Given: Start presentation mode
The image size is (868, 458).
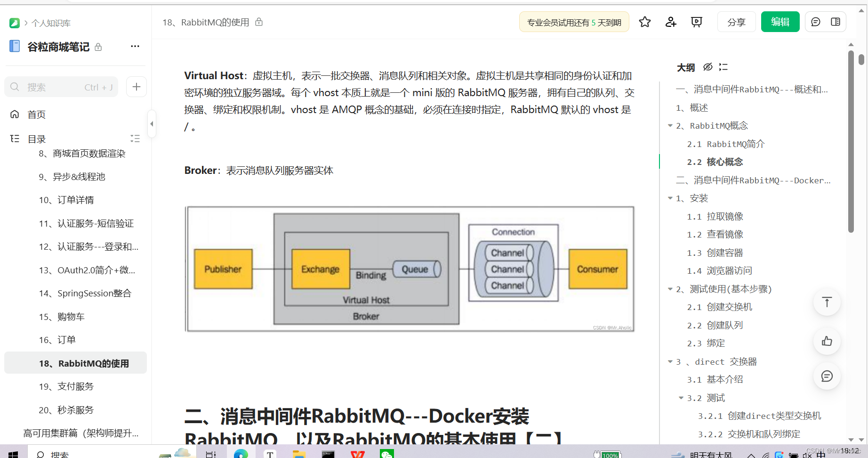Looking at the screenshot, I should pos(696,22).
